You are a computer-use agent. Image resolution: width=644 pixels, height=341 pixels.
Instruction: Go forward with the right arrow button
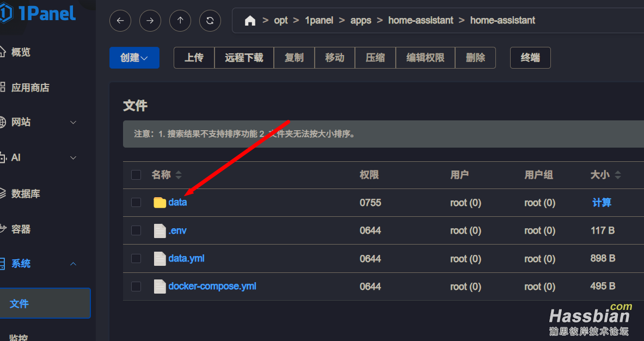coord(150,21)
